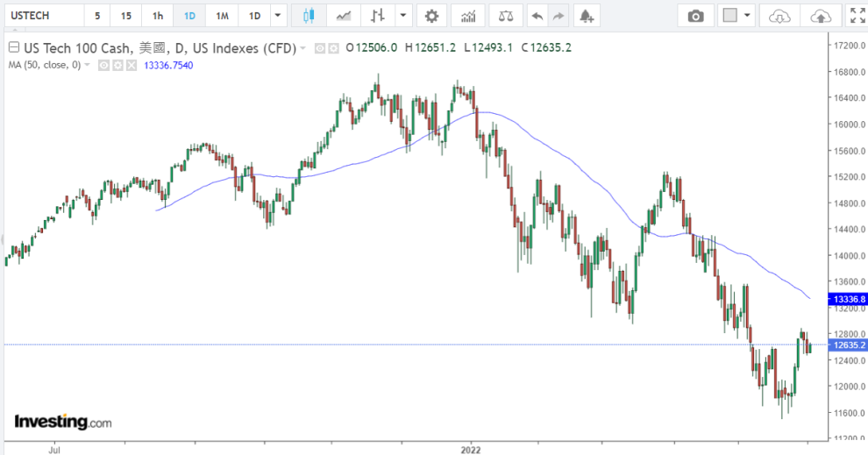The height and width of the screenshot is (455, 868).
Task: Collapse the US Tech 100 legend
Action: pyautogui.click(x=14, y=47)
